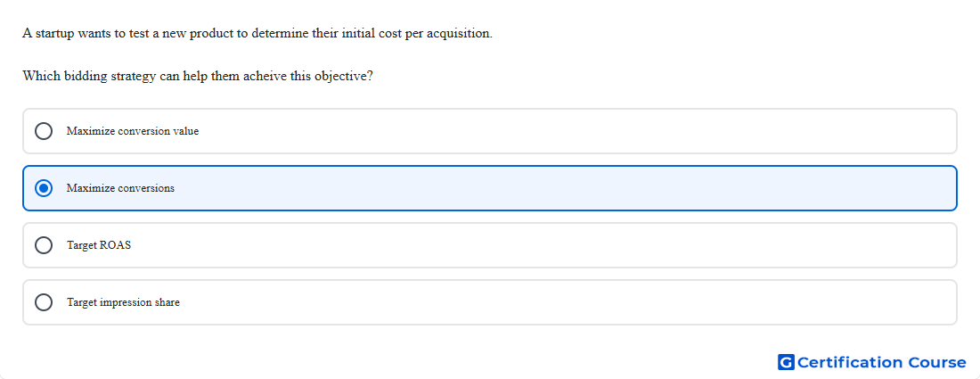
Task: Click the "Target impression share" label text
Action: tap(123, 302)
